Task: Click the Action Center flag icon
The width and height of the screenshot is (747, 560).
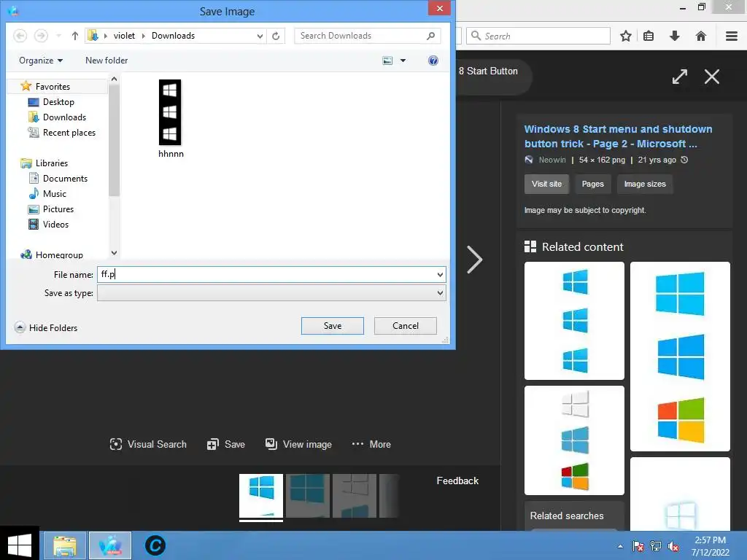Action: [x=638, y=546]
